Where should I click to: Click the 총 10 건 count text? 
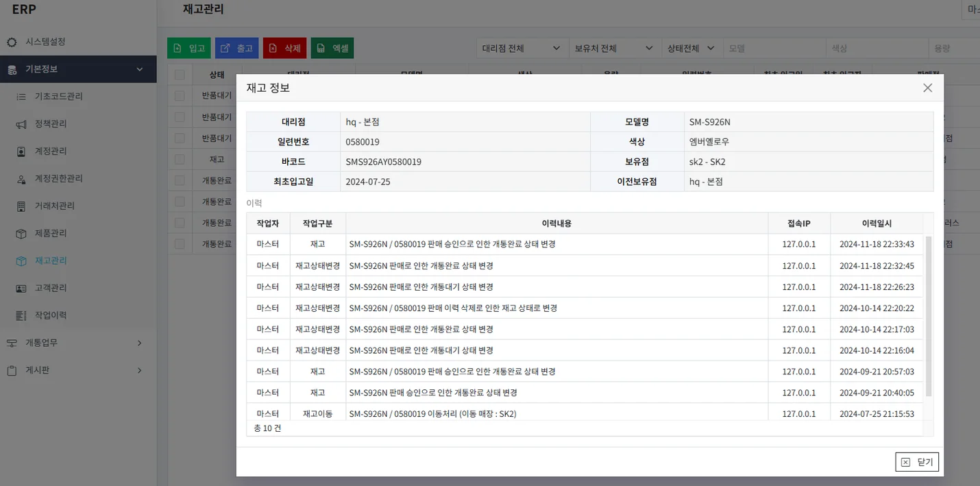click(x=267, y=428)
